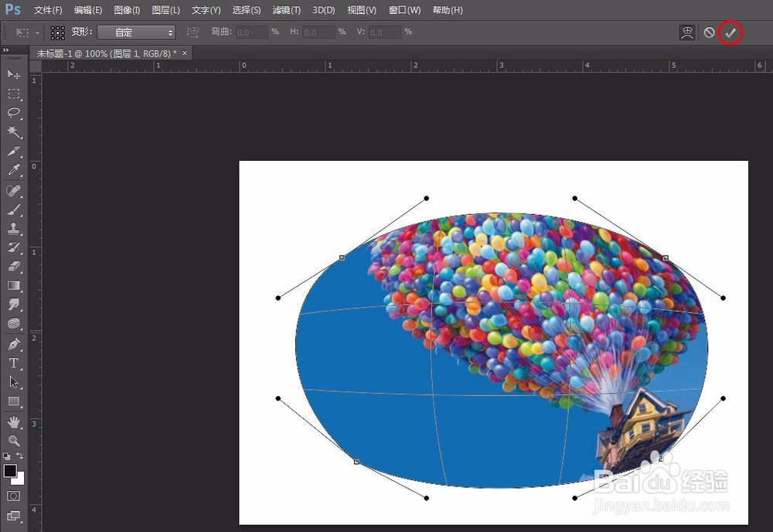Click the V distortion percentage field
The width and height of the screenshot is (773, 532).
[x=384, y=32]
